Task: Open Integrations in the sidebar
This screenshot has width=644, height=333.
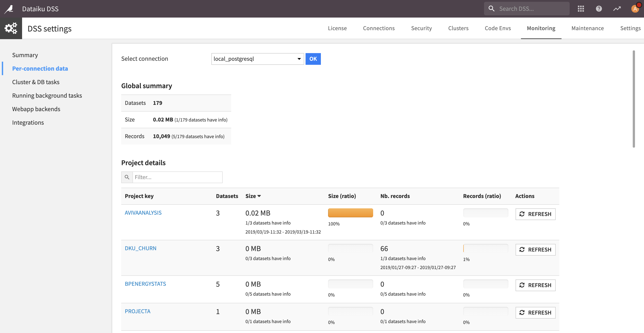Action: click(x=28, y=122)
